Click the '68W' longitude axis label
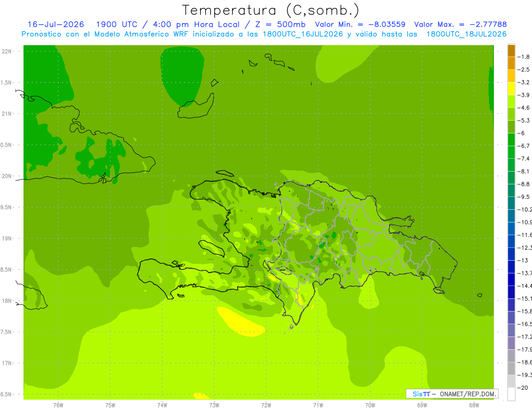This screenshot has height=411, width=532. [x=474, y=405]
